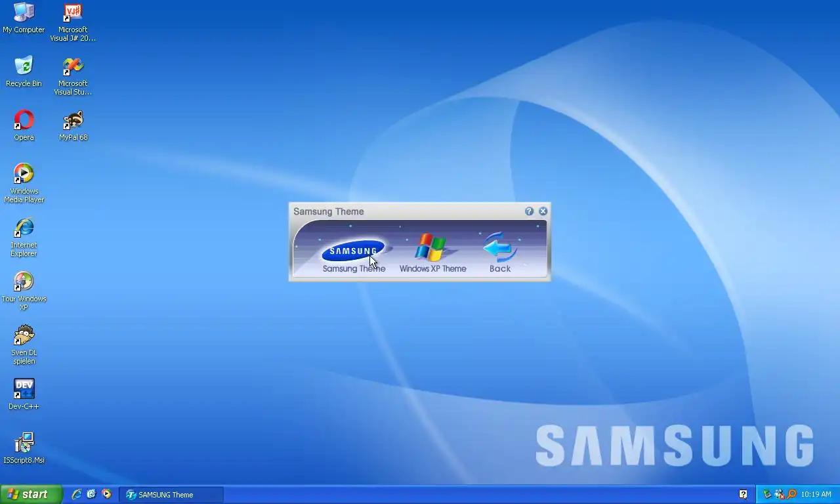Go Back using the arrow icon
Screen dimensions: 840x504
[500, 247]
